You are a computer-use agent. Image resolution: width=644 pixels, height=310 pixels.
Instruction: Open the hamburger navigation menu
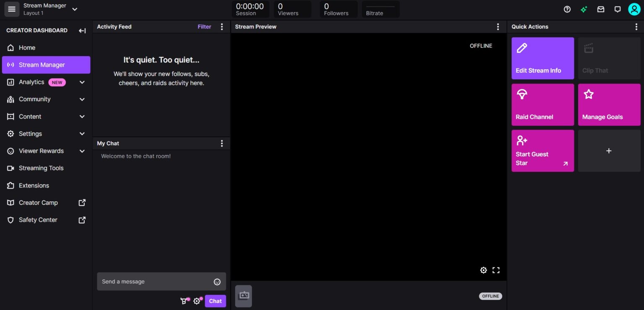(x=11, y=9)
